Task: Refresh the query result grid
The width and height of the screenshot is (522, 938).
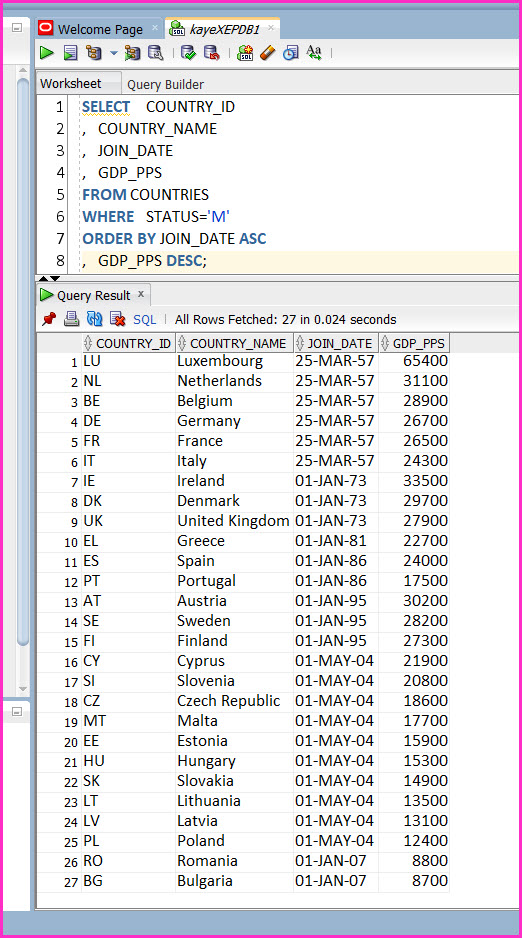Action: pos(94,319)
